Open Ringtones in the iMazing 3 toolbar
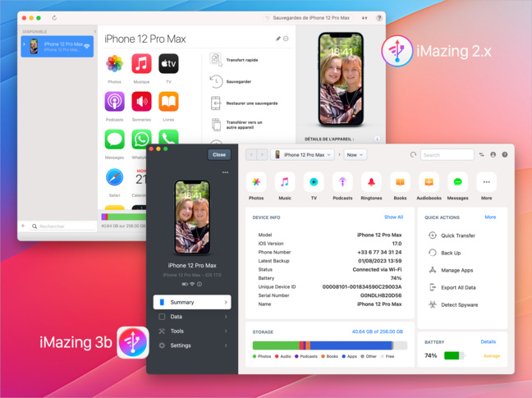Screen dimensions: 532x398 click(x=371, y=183)
